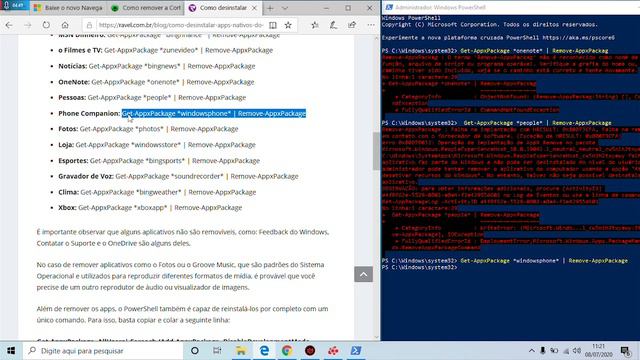Click the 'Clima:' bingweather command line

point(157,192)
